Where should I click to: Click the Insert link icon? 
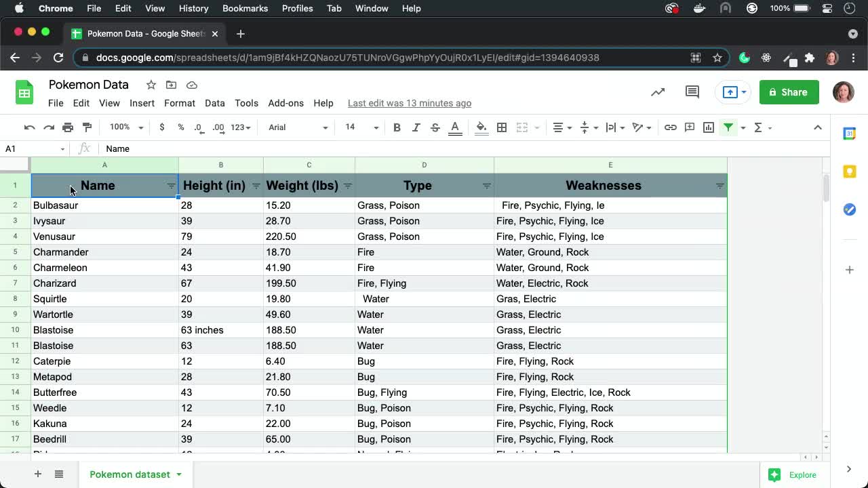(x=670, y=127)
